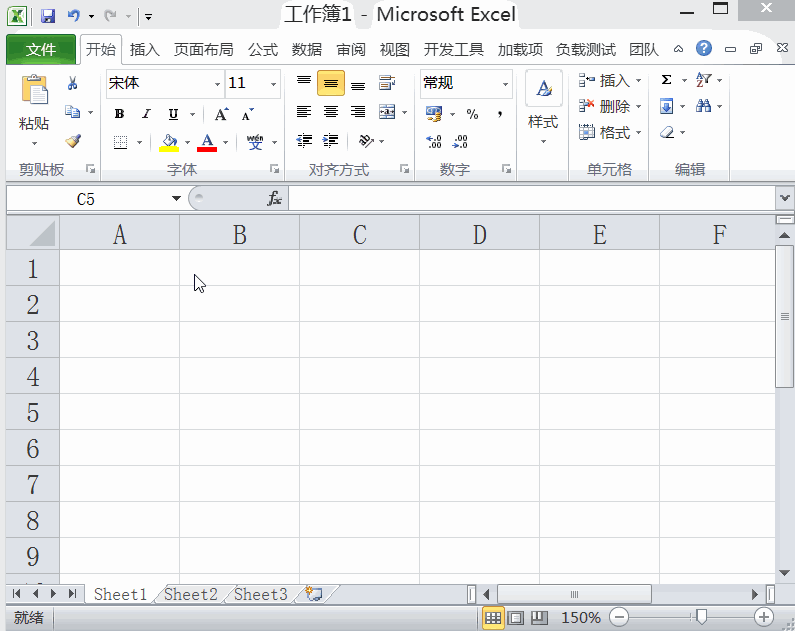Expand the Name Box dropdown arrow
795x631 pixels.
tap(176, 198)
